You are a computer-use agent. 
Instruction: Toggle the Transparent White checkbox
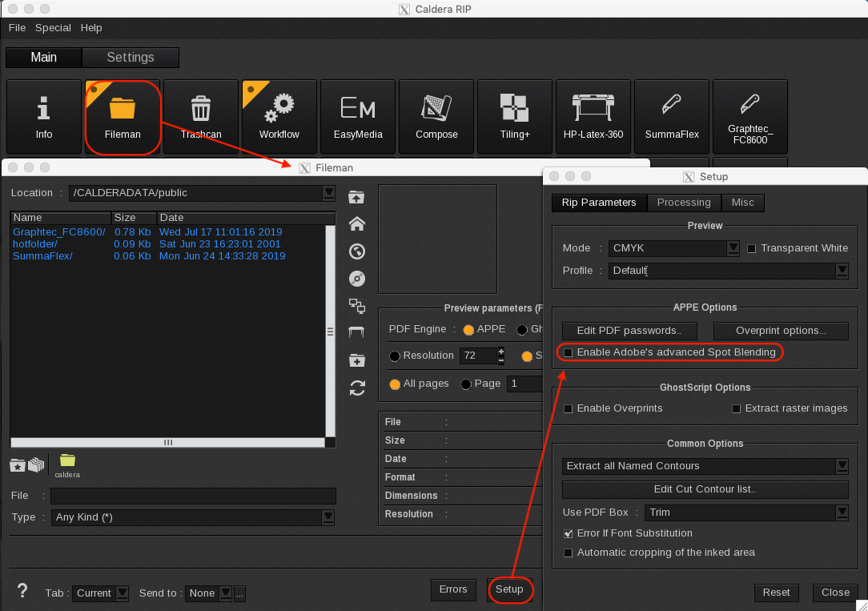point(751,248)
